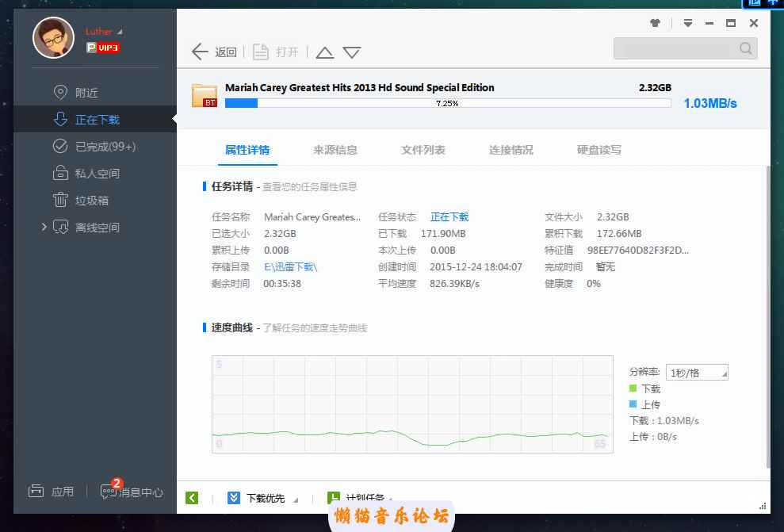Switch to 连接情况 tab

(511, 150)
